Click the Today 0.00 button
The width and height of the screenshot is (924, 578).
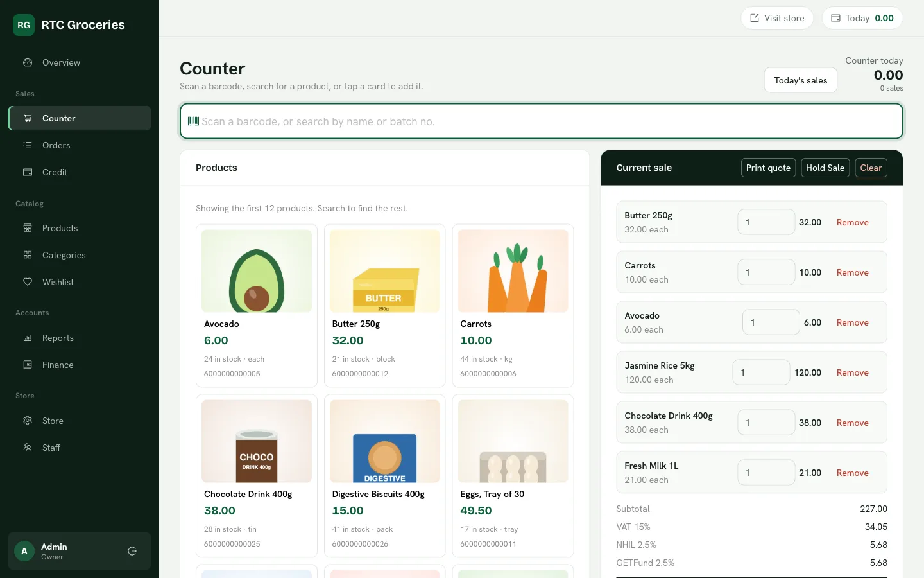[x=862, y=18]
